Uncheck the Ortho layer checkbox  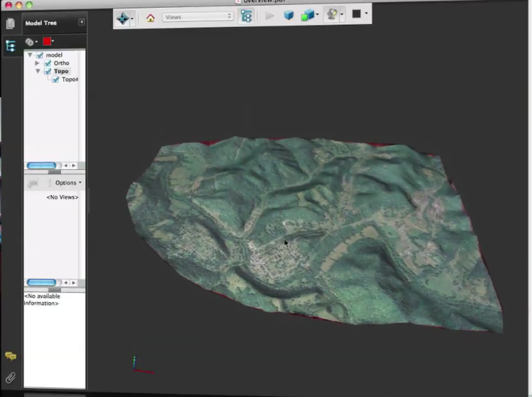pos(48,63)
